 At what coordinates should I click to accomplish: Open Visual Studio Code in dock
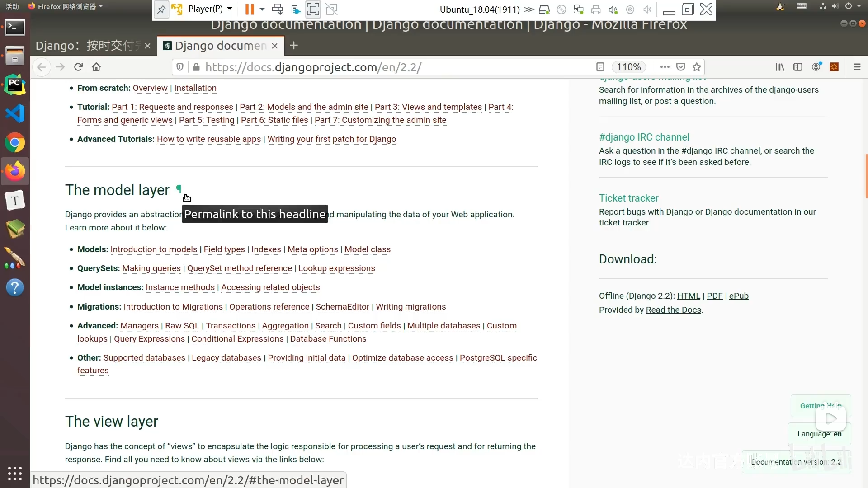point(15,113)
